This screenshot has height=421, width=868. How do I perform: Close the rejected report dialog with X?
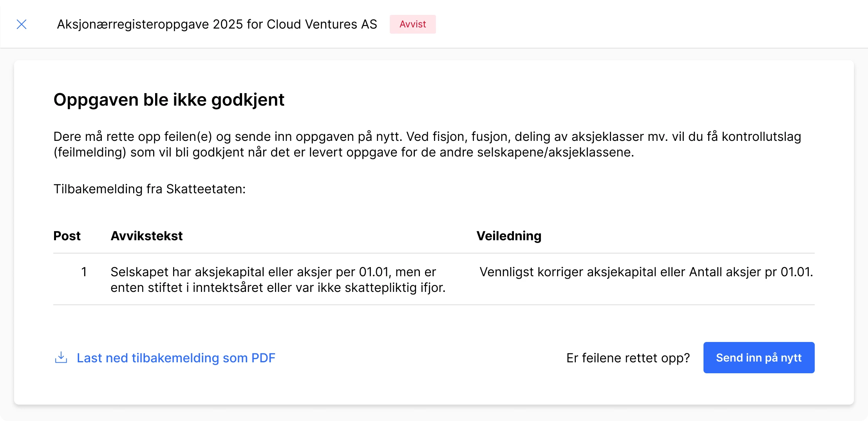[22, 24]
